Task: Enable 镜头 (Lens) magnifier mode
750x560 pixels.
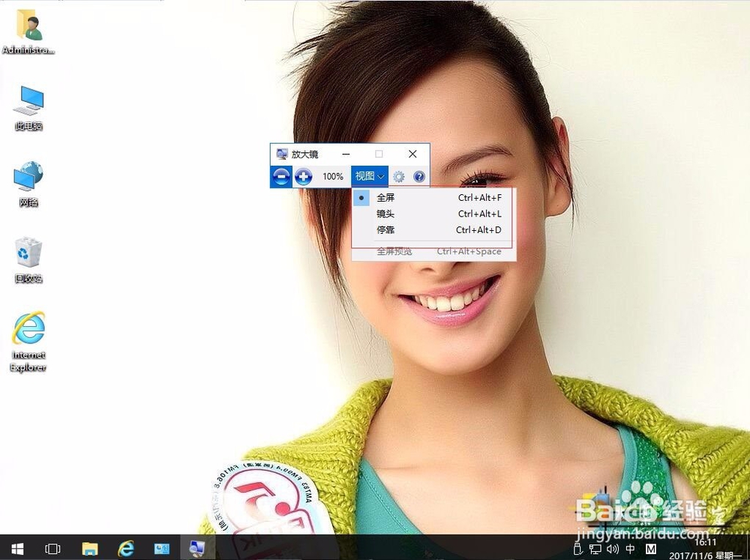Action: pos(387,214)
